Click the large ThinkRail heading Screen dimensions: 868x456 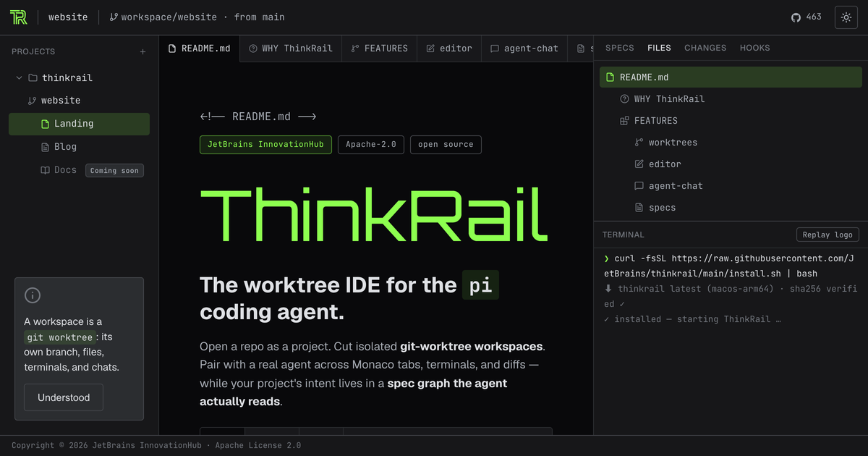[373, 214]
